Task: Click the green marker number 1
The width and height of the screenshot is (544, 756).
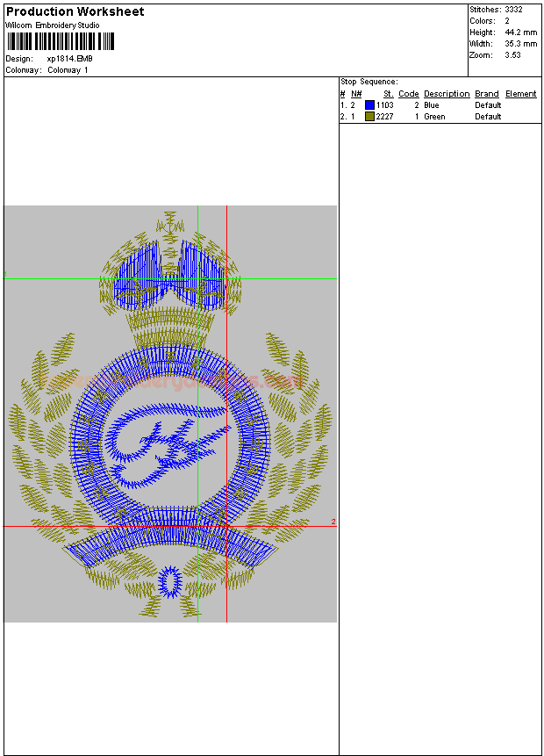Action: [x=5, y=274]
